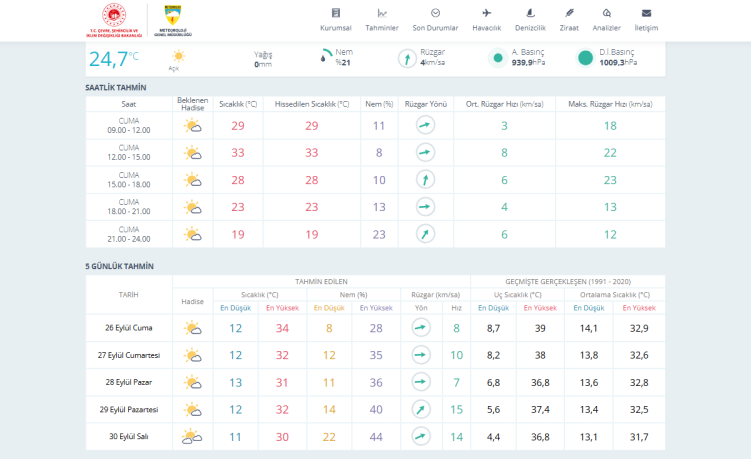Click the 26 Eylül Cuma date cell
The image size is (751, 459).
pos(129,328)
